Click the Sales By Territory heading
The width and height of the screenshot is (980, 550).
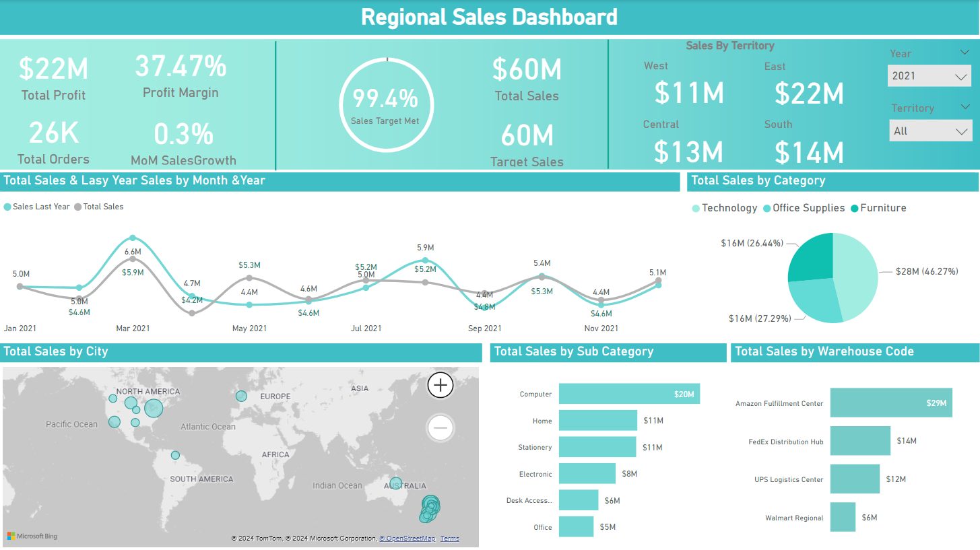tap(730, 46)
